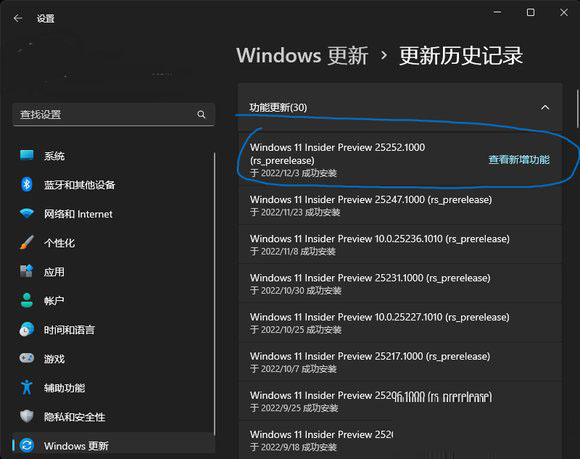
Task: Select the Insider Preview 25252.1000 entry
Action: click(400, 160)
